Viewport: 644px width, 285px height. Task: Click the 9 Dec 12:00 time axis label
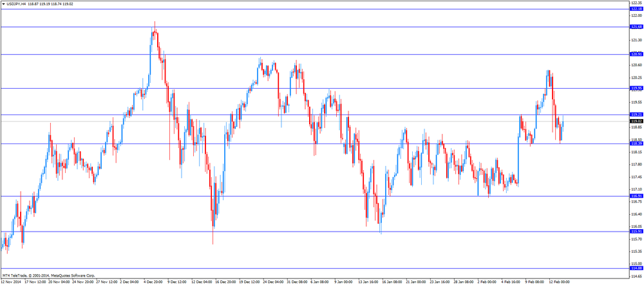tap(178, 282)
